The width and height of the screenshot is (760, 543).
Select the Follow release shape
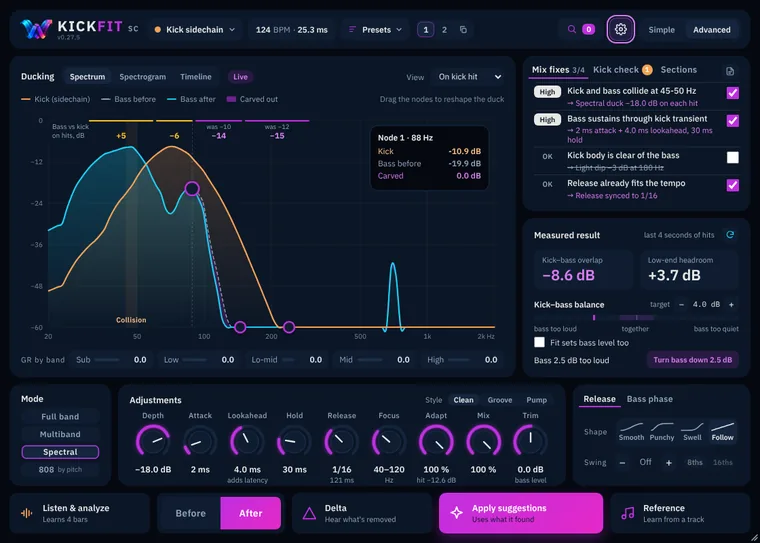coord(722,431)
